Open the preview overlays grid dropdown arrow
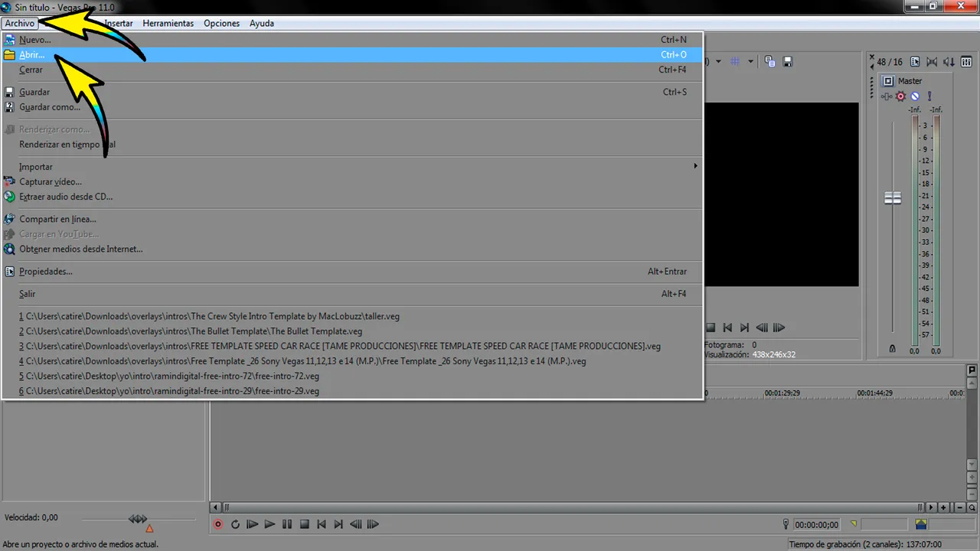 (750, 62)
